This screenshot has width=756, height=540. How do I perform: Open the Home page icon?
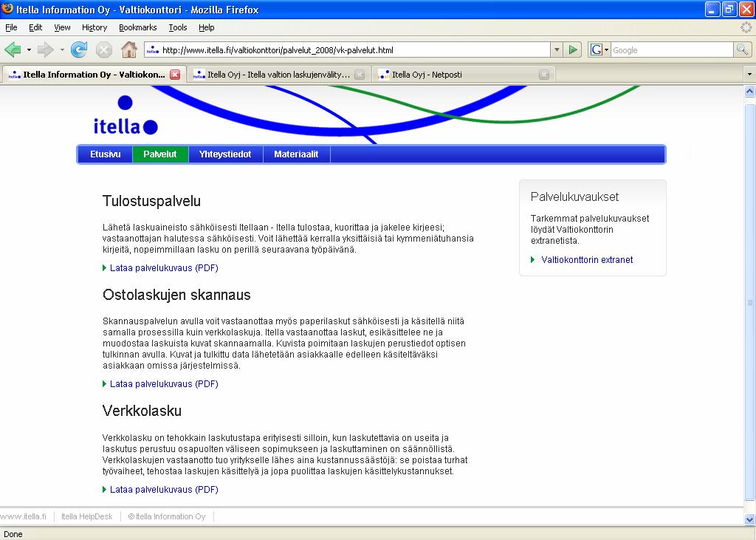tap(128, 49)
